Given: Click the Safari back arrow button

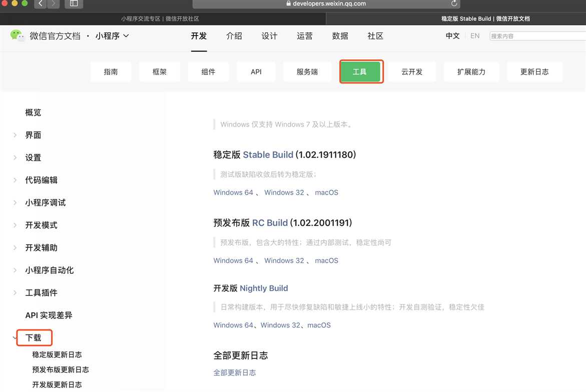Looking at the screenshot, I should [x=41, y=4].
